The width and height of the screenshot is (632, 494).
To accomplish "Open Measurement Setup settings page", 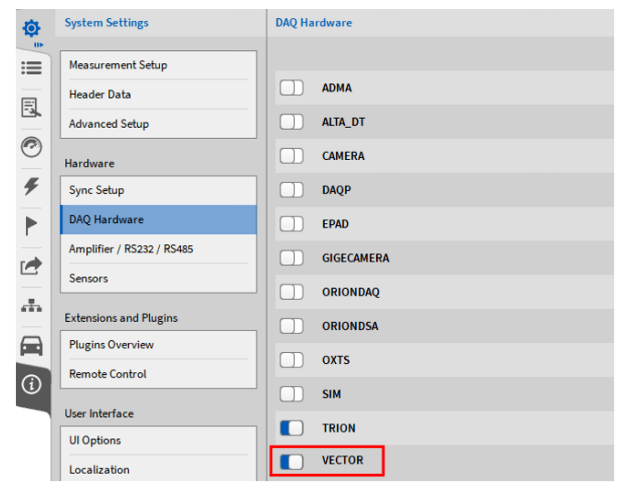I will [158, 65].
